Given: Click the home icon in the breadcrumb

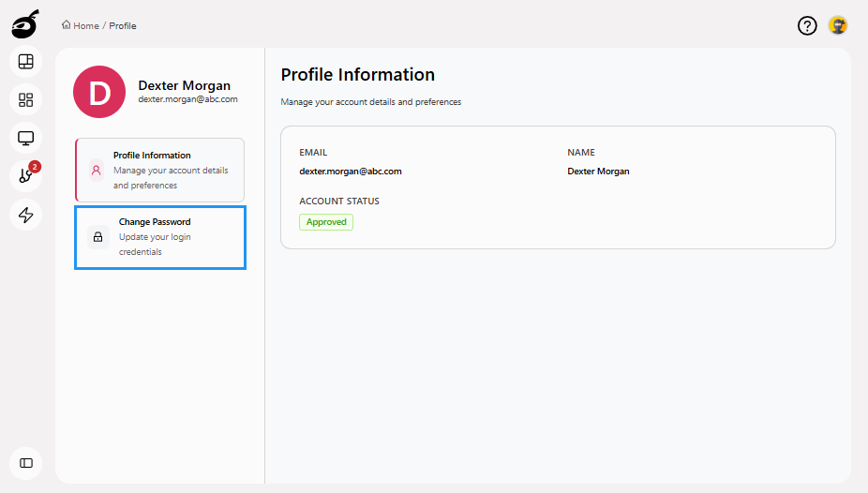Looking at the screenshot, I should 67,25.
